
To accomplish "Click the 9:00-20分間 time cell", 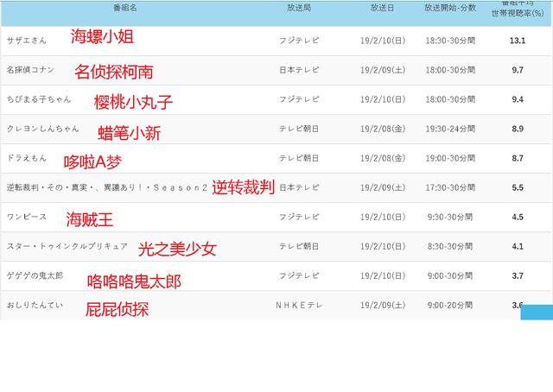I will pos(450,305).
